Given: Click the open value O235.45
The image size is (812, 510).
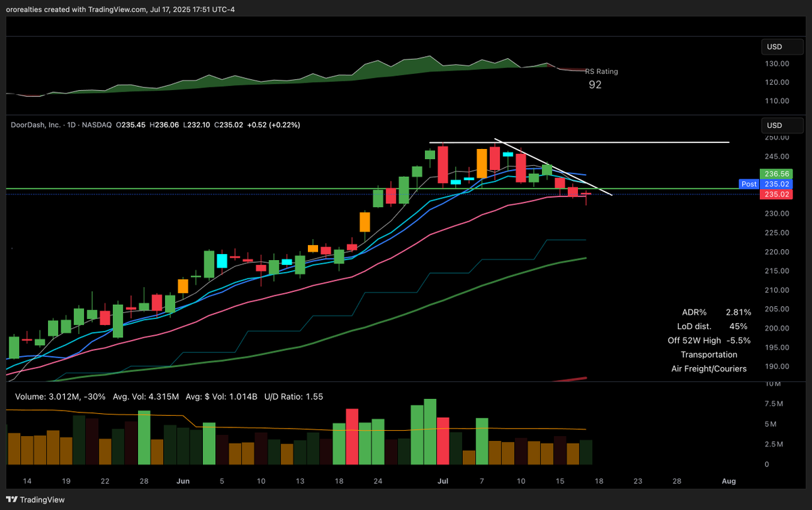Looking at the screenshot, I should (132, 125).
